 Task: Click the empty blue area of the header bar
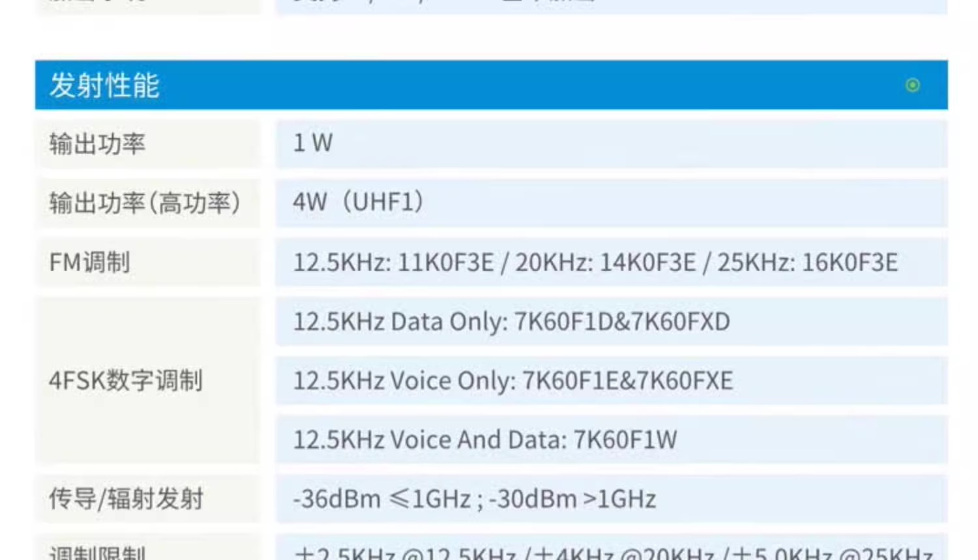[522, 85]
